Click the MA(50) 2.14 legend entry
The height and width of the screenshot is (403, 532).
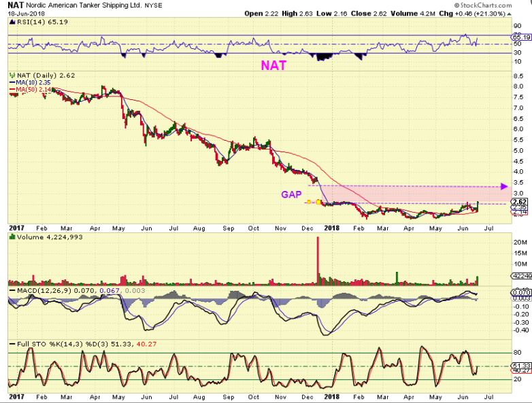pos(30,89)
